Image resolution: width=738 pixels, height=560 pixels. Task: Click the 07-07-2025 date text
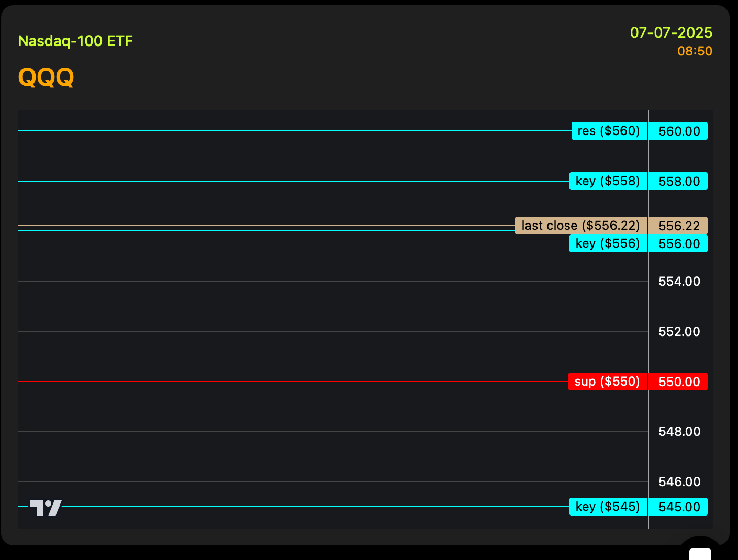pos(671,32)
